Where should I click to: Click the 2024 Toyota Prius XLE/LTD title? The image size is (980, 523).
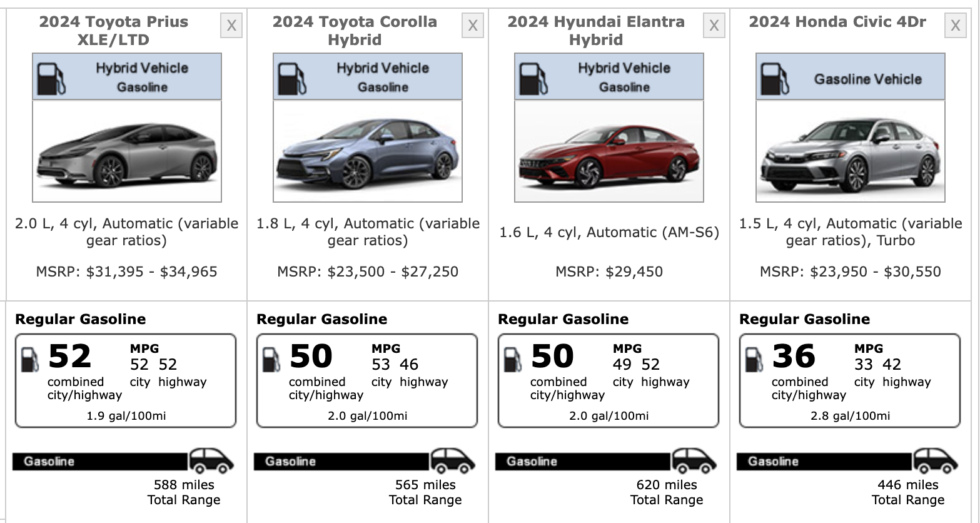114,31
